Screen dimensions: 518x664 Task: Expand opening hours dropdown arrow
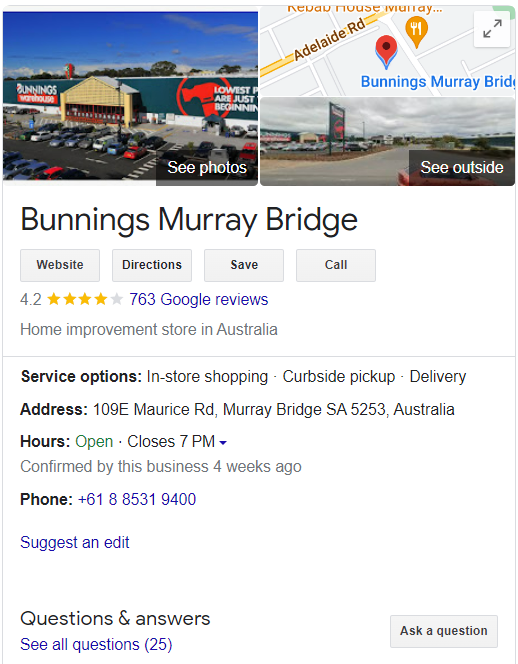point(223,443)
